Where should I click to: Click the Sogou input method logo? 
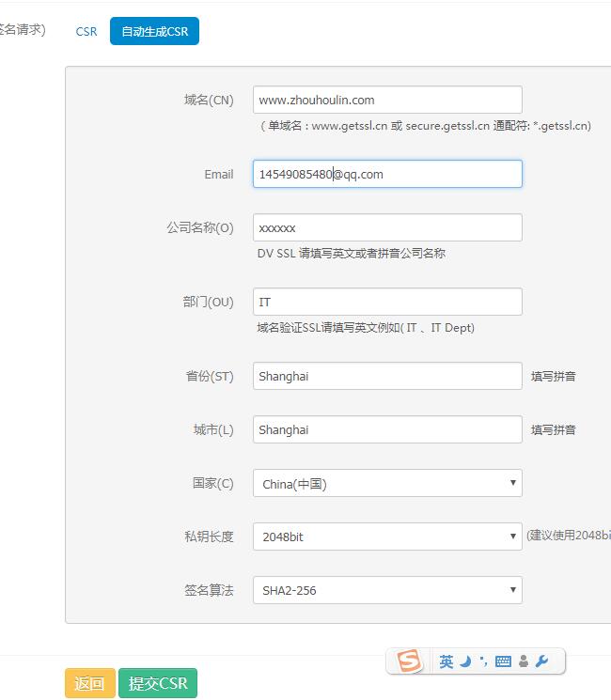[409, 661]
